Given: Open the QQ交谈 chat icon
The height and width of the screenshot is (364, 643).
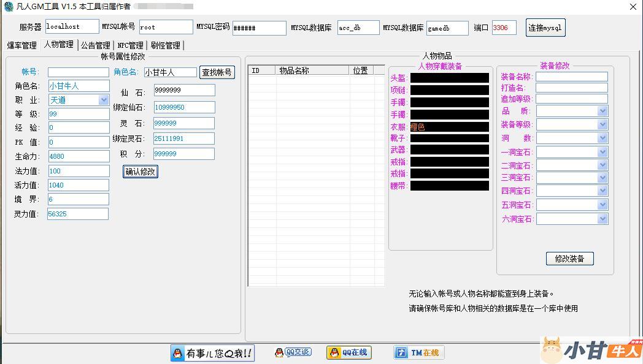Looking at the screenshot, I should (293, 352).
